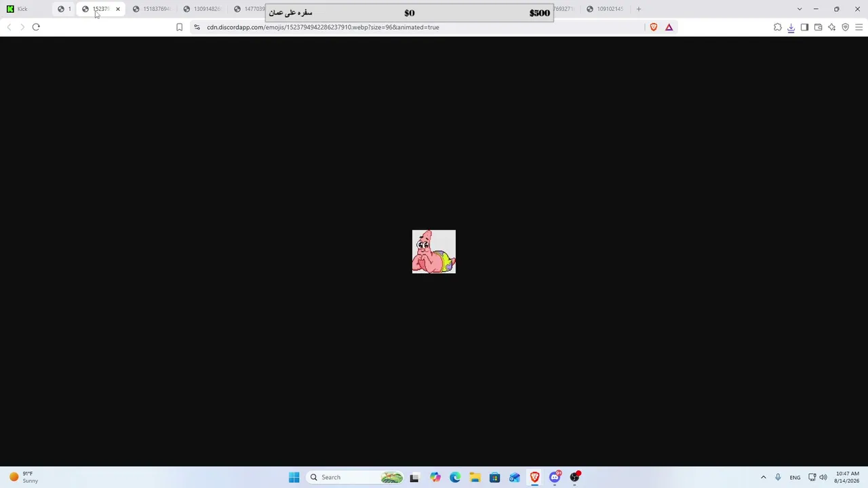Click the Patrick Star emoji image
The height and width of the screenshot is (488, 868).
[434, 251]
